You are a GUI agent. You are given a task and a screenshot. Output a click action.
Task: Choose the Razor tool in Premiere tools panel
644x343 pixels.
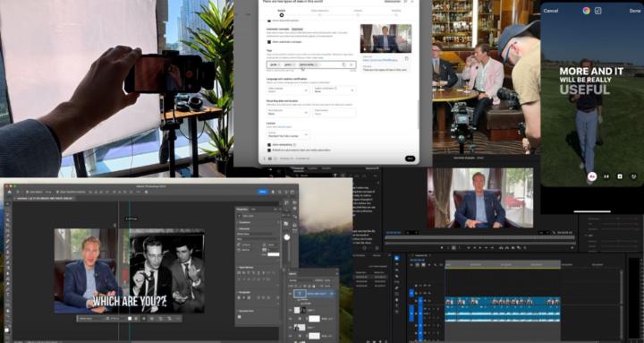(397, 276)
